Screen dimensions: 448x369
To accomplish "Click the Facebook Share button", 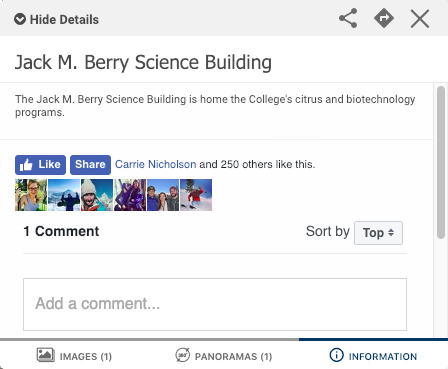I will (90, 165).
